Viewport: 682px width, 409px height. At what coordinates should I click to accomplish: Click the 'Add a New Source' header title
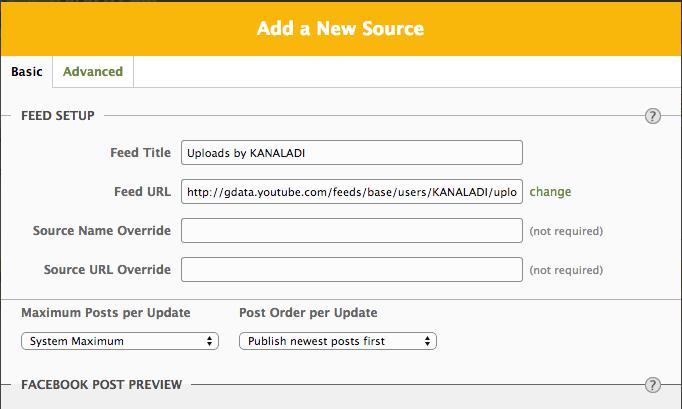tap(341, 27)
